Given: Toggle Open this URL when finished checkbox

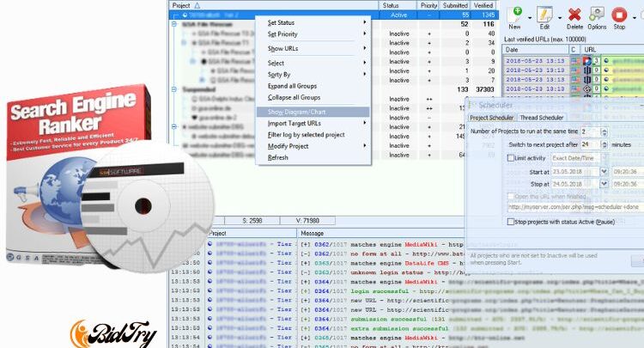Looking at the screenshot, I should click(510, 194).
